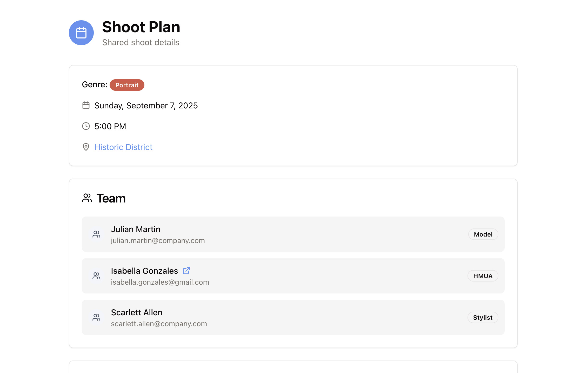The image size is (588, 373).
Task: Select the Isabella Gonzales name
Action: pos(144,271)
